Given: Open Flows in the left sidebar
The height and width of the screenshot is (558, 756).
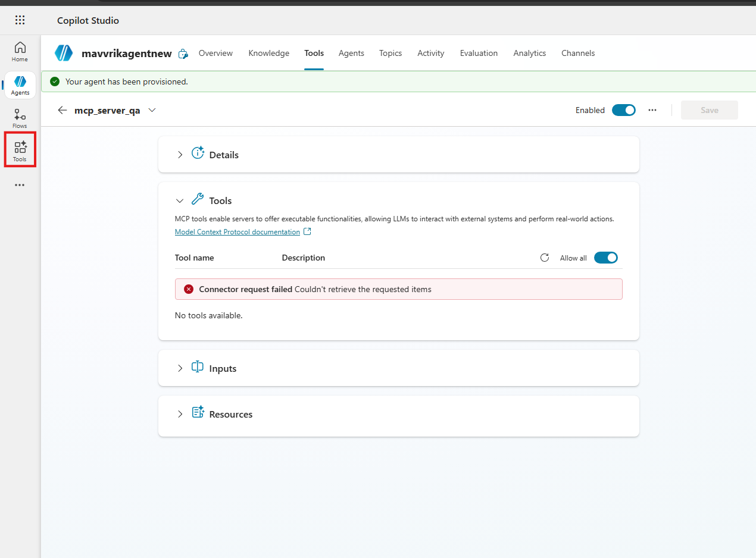Looking at the screenshot, I should (x=20, y=118).
